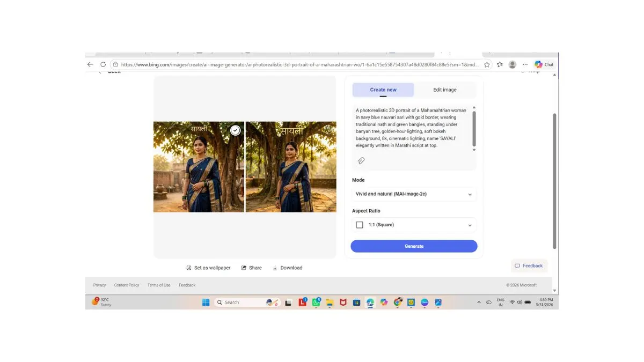The width and height of the screenshot is (644, 362).
Task: Open the Aspect Ratio 1:1 (Square) dropdown
Action: 414,225
